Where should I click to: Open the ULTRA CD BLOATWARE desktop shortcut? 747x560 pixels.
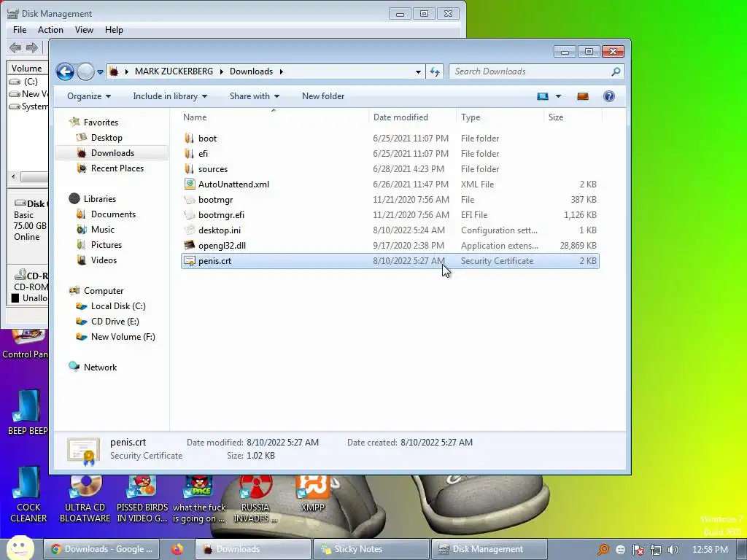85,499
